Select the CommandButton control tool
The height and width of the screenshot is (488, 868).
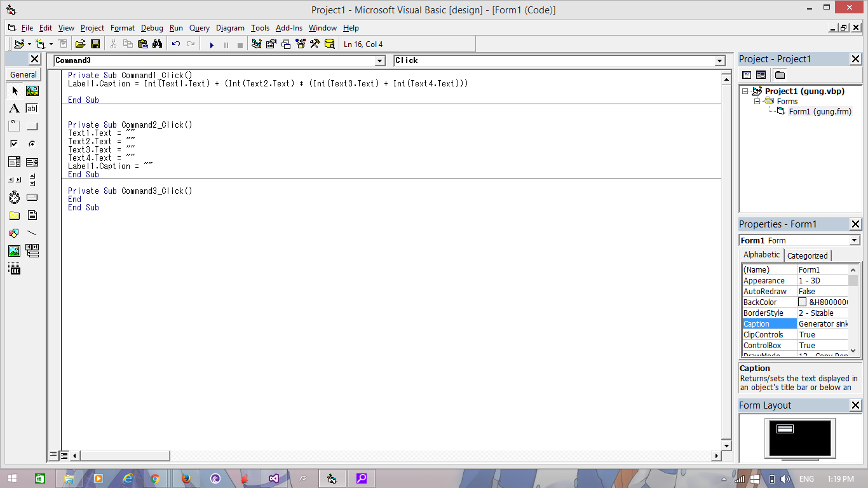pyautogui.click(x=32, y=126)
